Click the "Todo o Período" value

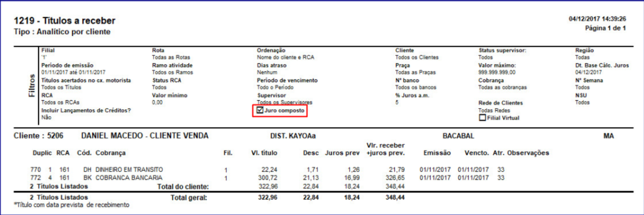pyautogui.click(x=276, y=88)
